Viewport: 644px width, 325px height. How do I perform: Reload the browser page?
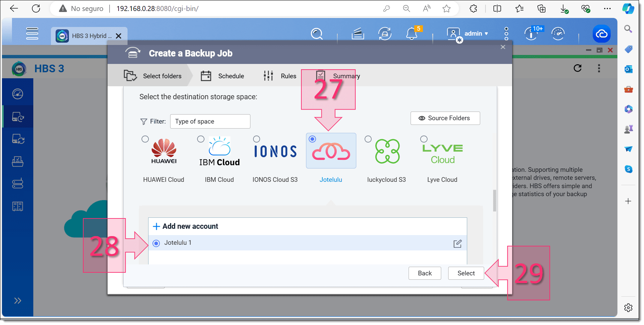click(x=36, y=9)
